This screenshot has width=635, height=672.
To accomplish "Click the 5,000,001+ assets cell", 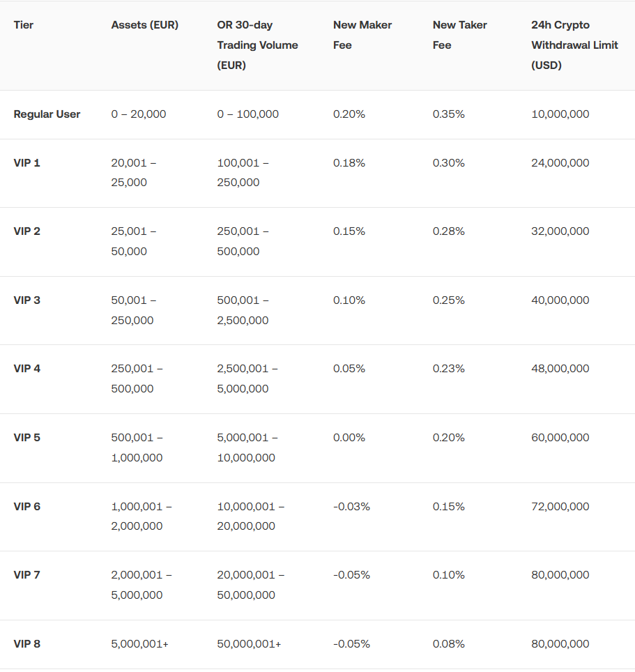I will 139,644.
